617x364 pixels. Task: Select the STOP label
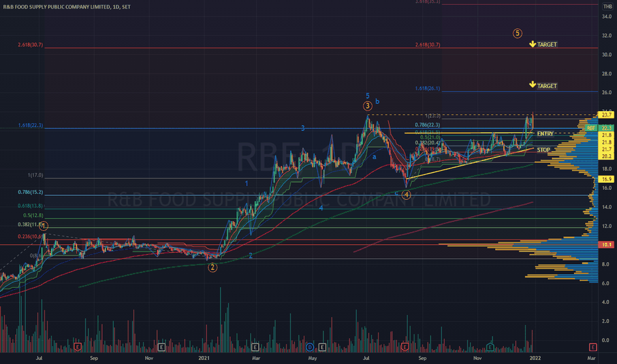pos(544,150)
